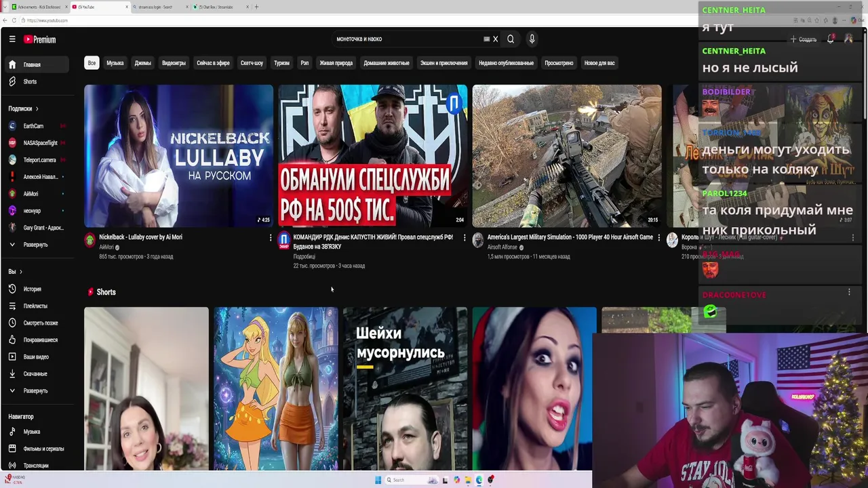Screen dimensions: 868x488
Task: Click the magnifier search button
Action: (x=511, y=39)
